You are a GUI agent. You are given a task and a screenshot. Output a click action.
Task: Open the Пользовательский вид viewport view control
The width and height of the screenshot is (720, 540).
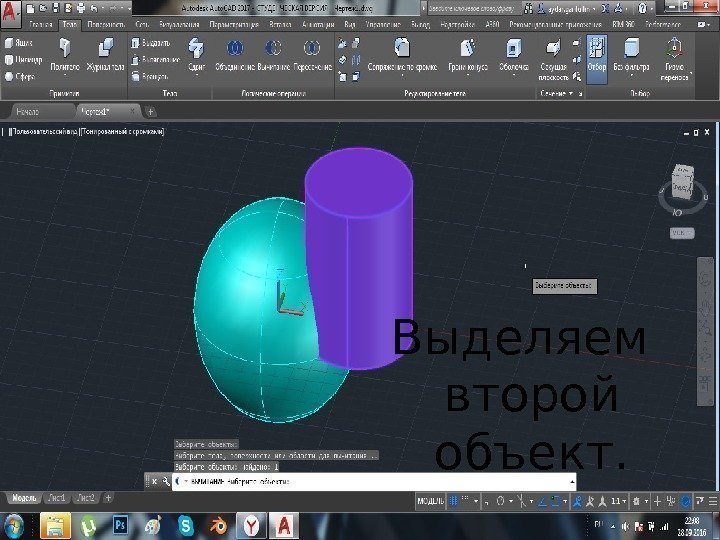point(44,132)
